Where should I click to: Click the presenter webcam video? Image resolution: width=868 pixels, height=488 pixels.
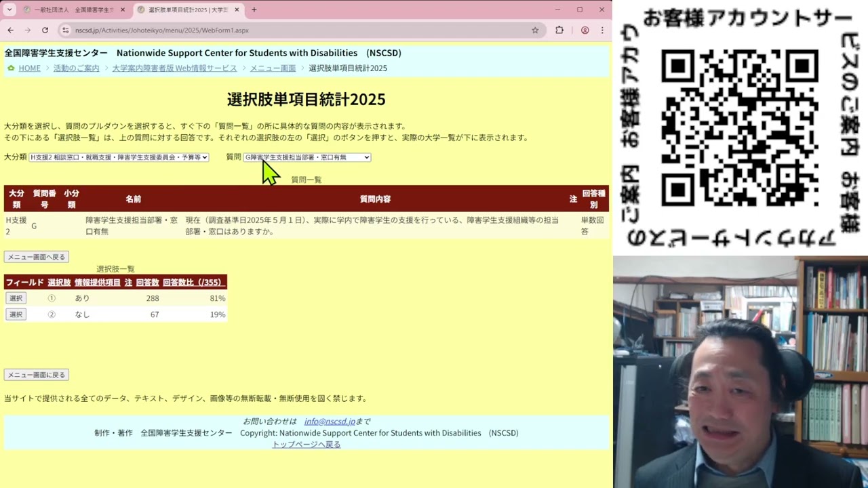click(x=741, y=372)
